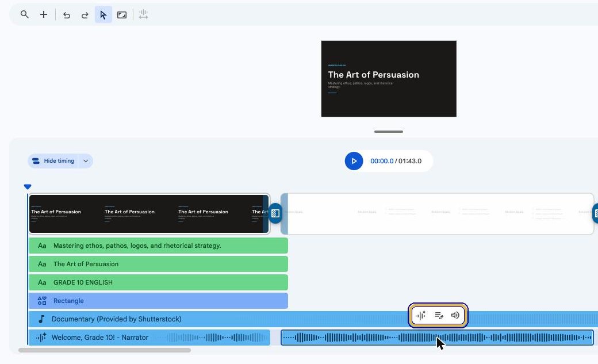This screenshot has height=364, width=598.
Task: Select the 'GRADE 10 ENGLISH' text track
Action: (158, 282)
